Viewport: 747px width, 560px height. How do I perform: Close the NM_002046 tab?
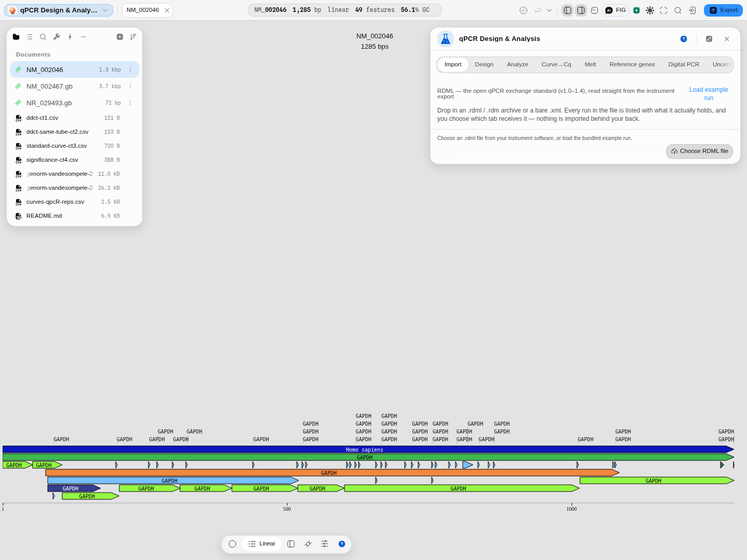click(167, 10)
